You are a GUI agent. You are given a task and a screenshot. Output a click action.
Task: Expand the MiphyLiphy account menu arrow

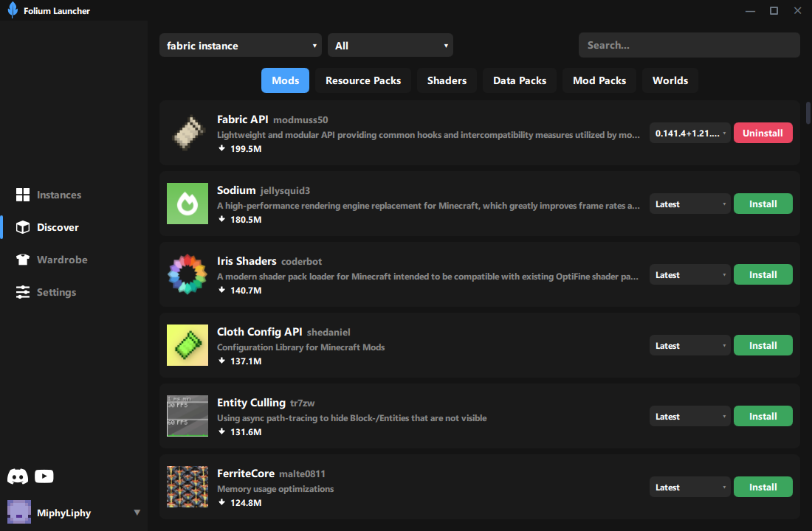[x=137, y=513]
